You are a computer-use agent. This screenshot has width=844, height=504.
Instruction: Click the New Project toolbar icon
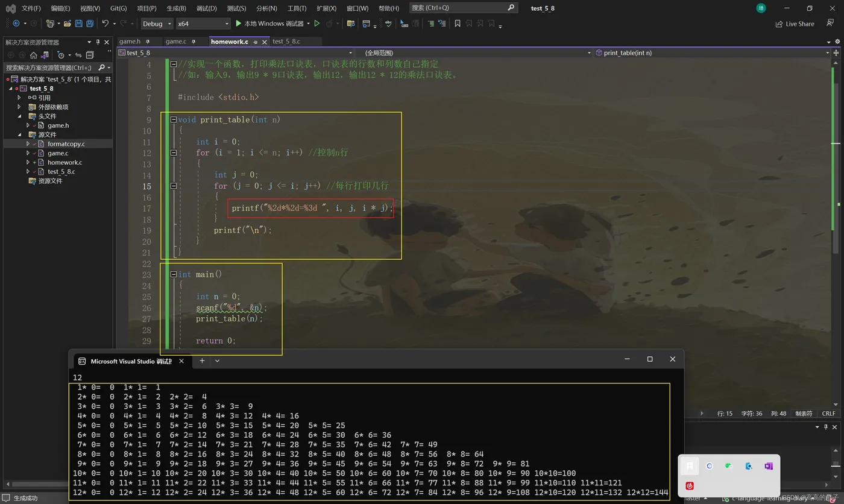50,24
